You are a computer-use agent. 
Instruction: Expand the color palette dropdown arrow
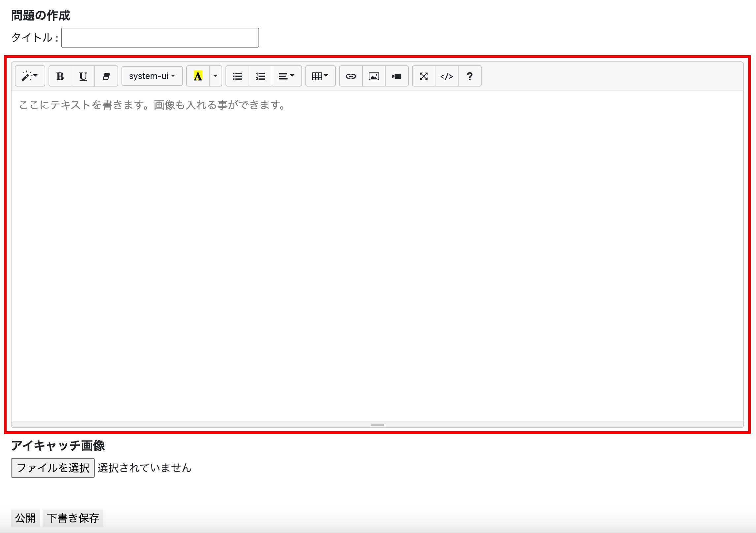point(215,76)
